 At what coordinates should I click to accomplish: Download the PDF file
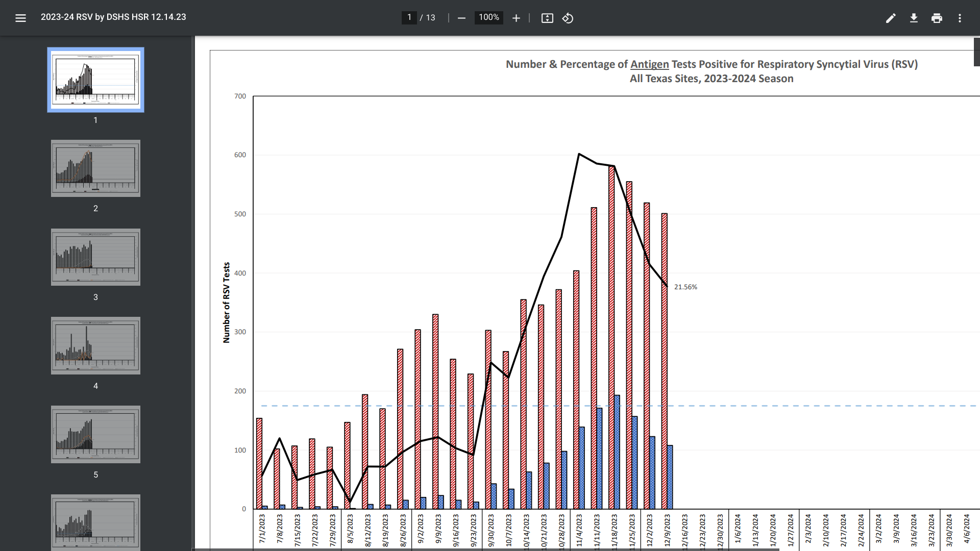click(x=914, y=18)
